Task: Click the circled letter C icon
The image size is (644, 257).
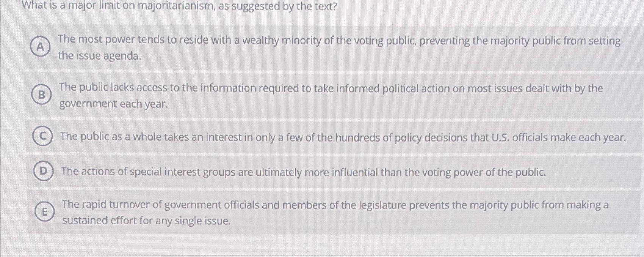Action: 42,137
